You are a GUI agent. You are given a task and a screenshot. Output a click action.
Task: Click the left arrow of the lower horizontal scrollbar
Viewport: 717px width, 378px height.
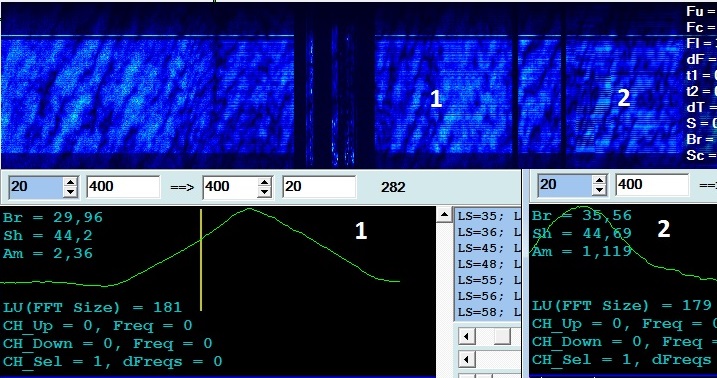point(466,360)
